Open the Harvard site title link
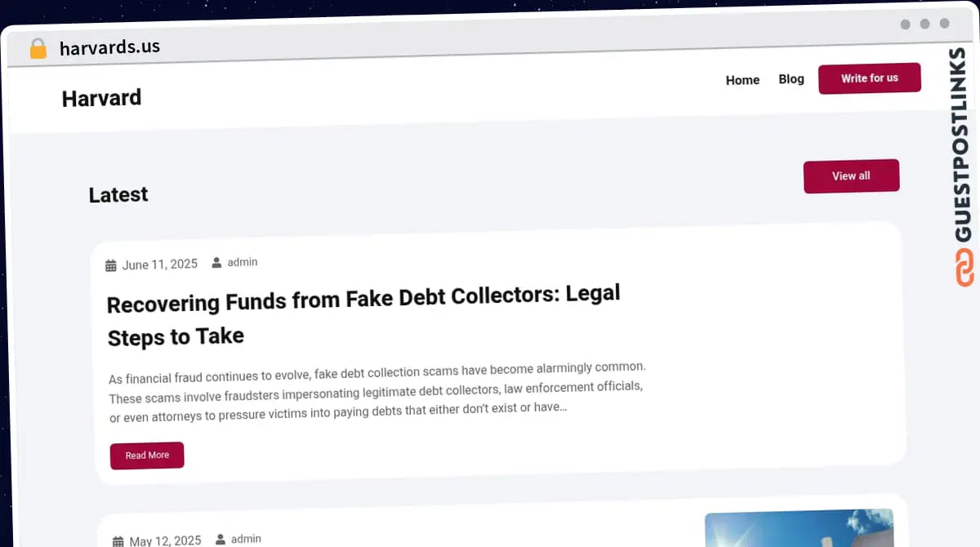 [x=101, y=98]
